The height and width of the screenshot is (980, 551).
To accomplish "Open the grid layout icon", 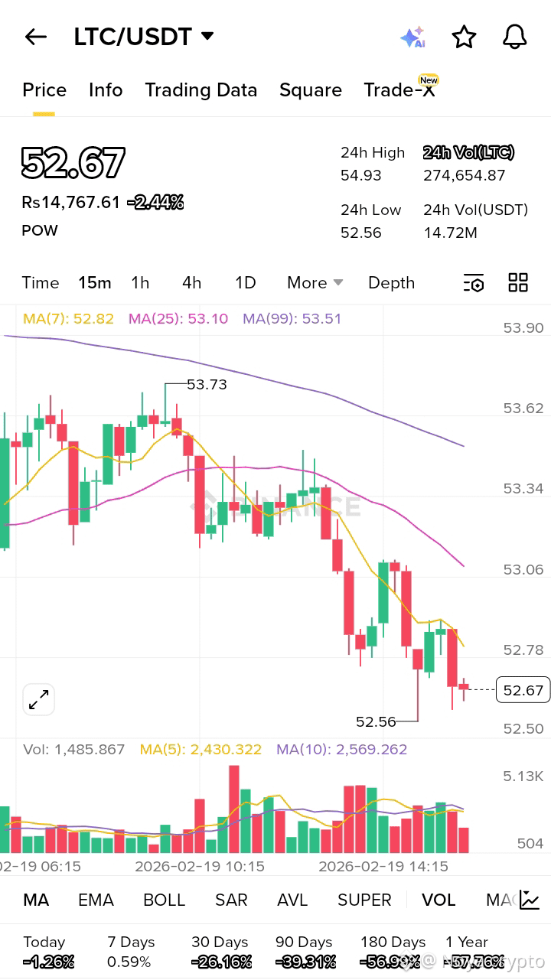I will (x=518, y=282).
